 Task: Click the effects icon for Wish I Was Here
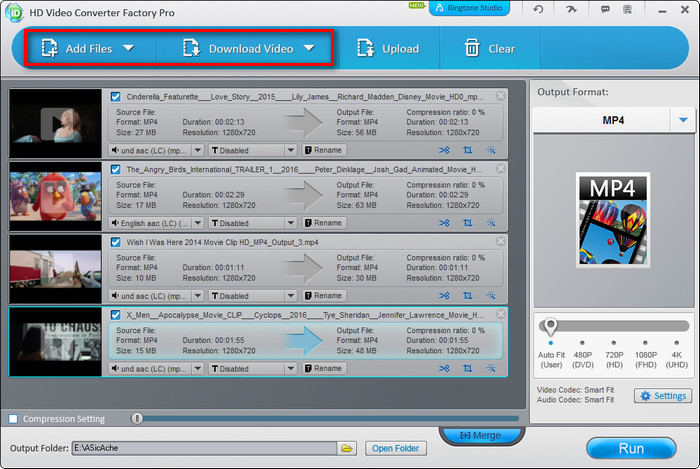pyautogui.click(x=491, y=295)
